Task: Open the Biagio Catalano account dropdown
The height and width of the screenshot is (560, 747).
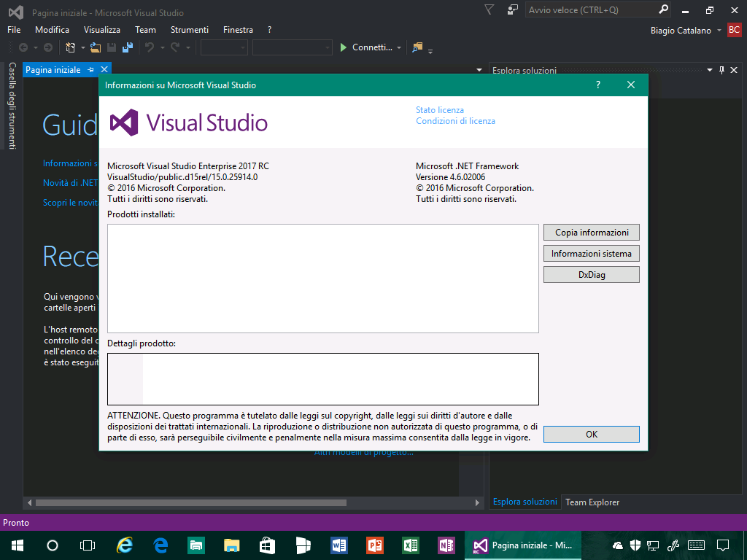Action: (x=719, y=31)
